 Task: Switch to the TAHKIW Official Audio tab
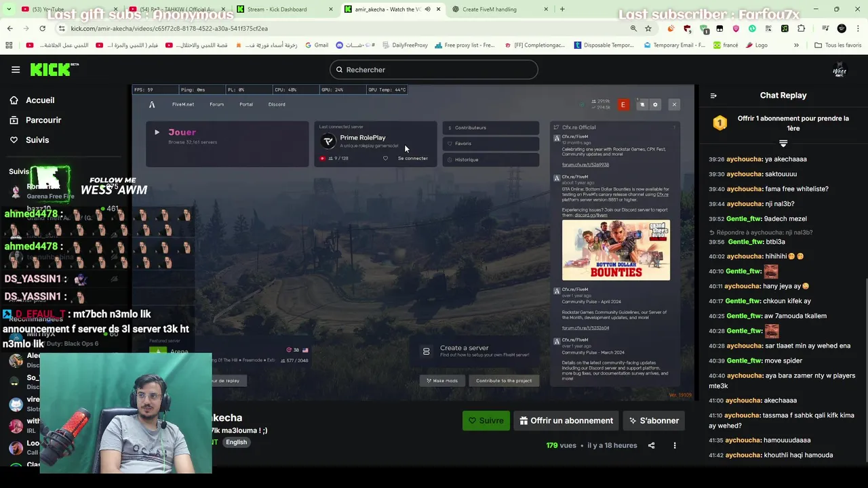click(176, 9)
